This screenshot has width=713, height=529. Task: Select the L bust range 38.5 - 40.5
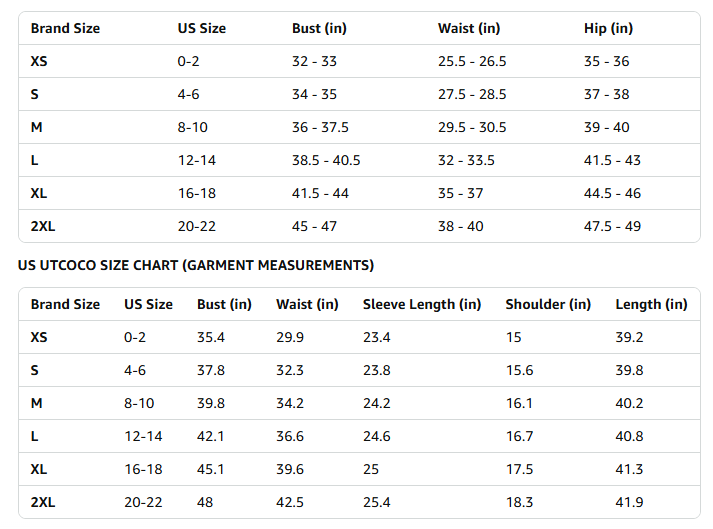click(326, 160)
